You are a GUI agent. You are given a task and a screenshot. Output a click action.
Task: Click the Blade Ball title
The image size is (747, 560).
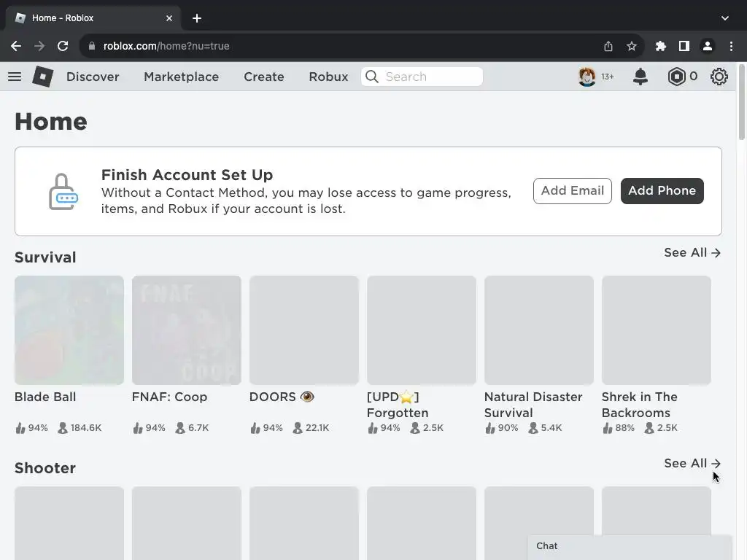point(45,397)
